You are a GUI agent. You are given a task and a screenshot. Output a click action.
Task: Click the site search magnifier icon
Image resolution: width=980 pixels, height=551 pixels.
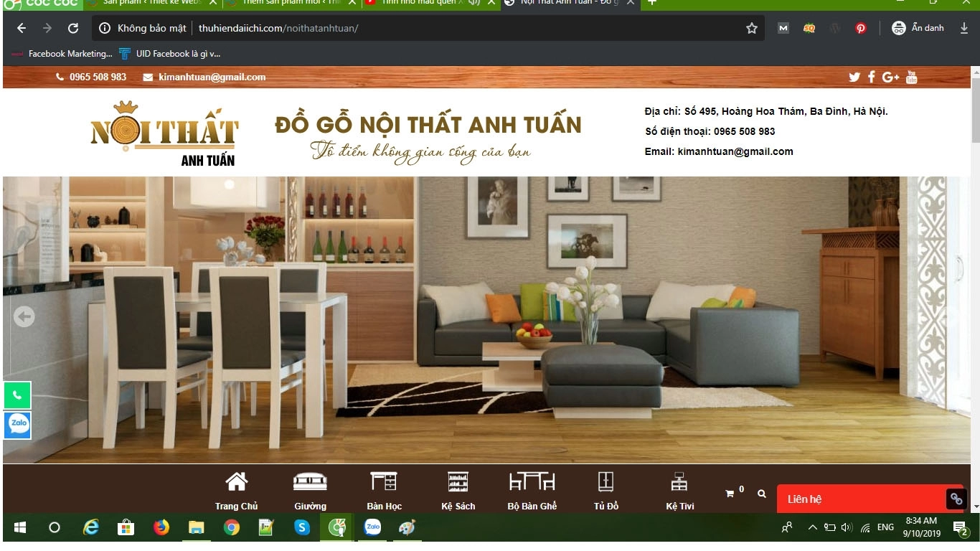[x=761, y=494]
